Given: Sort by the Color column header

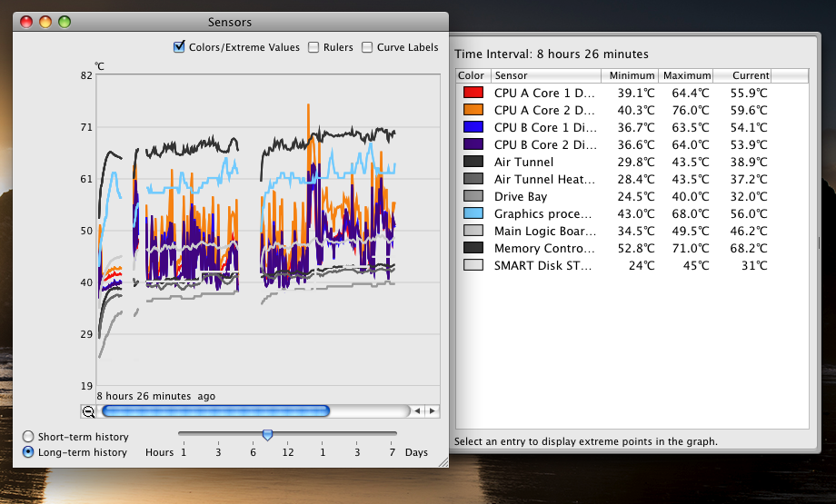Looking at the screenshot, I should (473, 75).
